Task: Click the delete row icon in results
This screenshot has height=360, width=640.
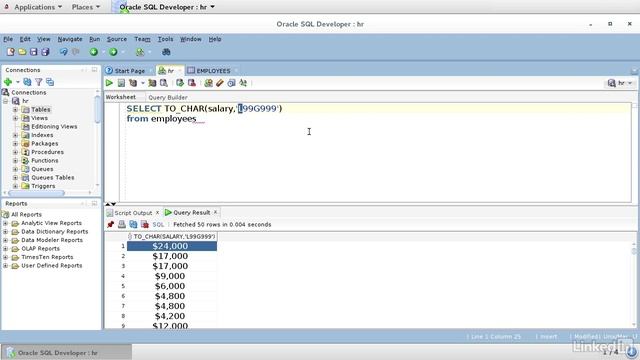Action: (144, 224)
